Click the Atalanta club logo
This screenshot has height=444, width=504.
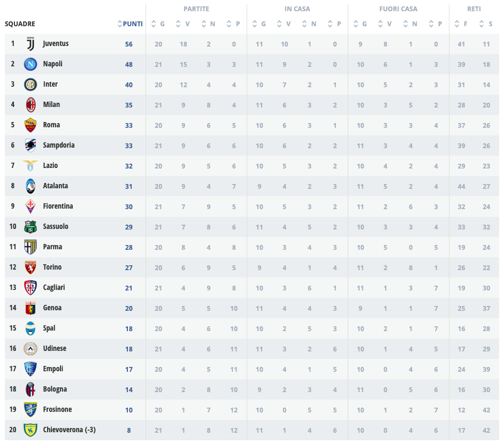click(30, 186)
